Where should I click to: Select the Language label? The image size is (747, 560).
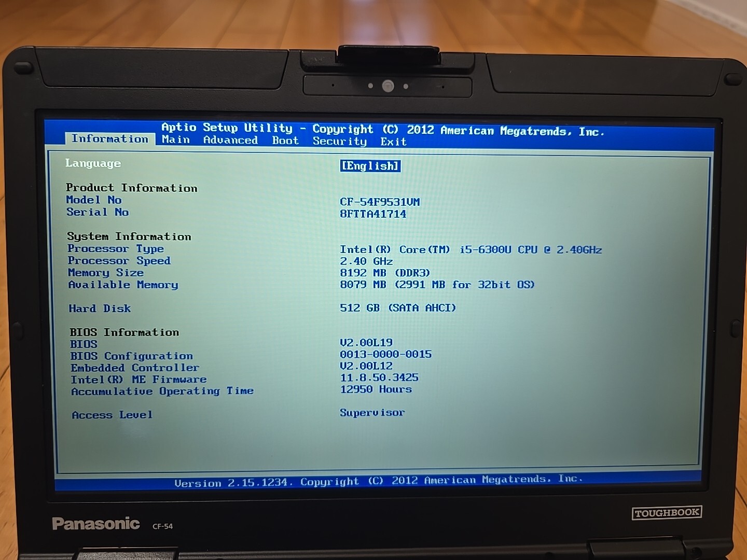pos(93,163)
